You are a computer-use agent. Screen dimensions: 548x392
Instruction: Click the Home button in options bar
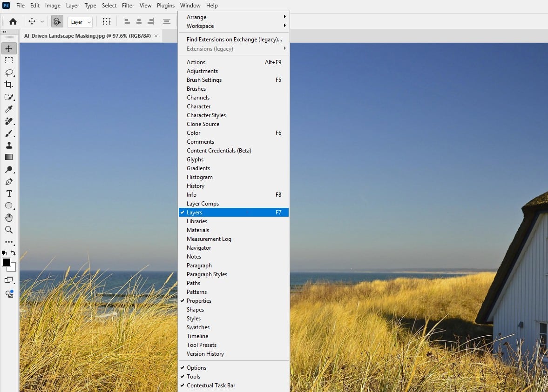point(13,21)
